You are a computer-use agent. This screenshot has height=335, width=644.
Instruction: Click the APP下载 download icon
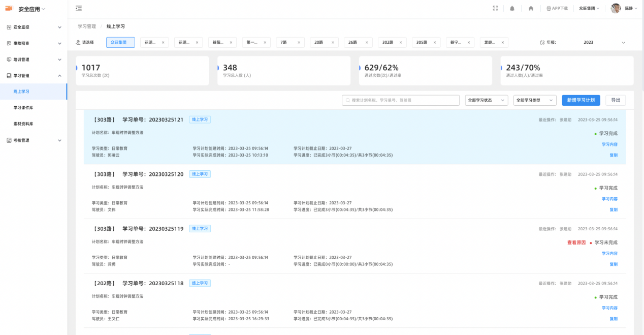click(549, 9)
